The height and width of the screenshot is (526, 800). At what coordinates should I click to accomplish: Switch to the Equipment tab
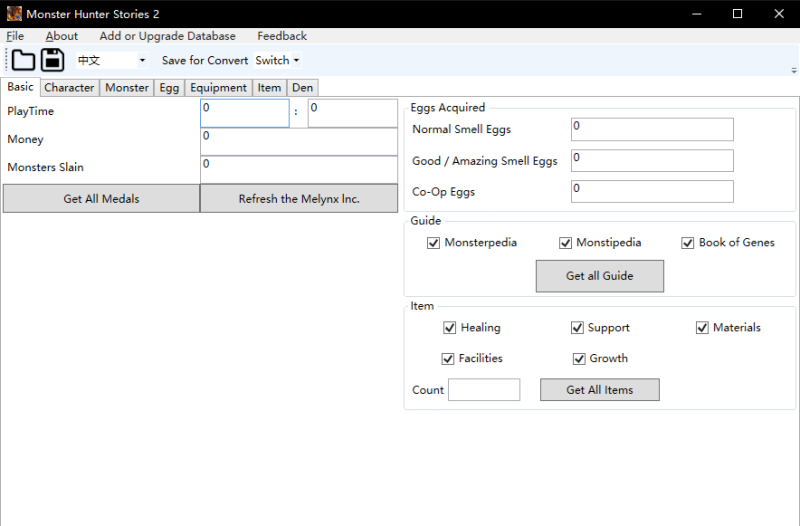click(x=218, y=88)
